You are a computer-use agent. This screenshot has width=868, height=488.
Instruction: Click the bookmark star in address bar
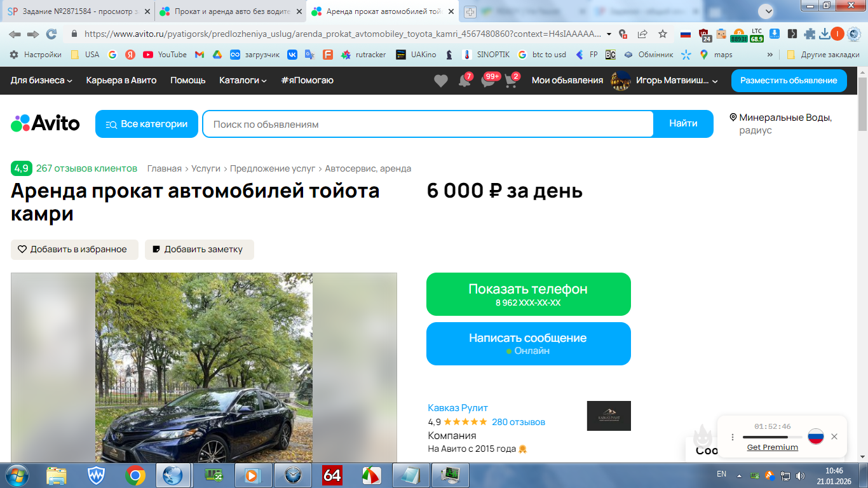click(663, 34)
